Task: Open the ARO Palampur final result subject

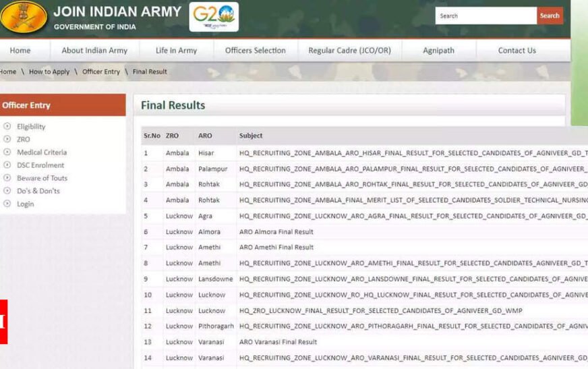Action: click(x=413, y=169)
